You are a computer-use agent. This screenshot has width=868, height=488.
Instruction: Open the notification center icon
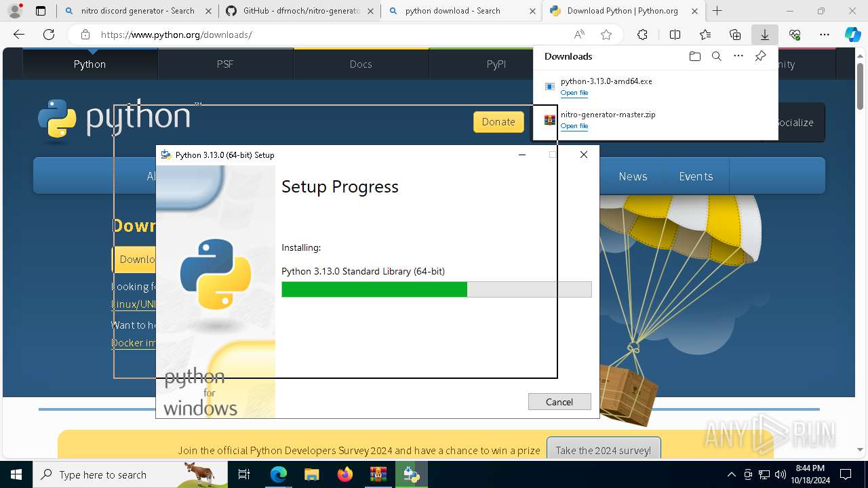[846, 474]
